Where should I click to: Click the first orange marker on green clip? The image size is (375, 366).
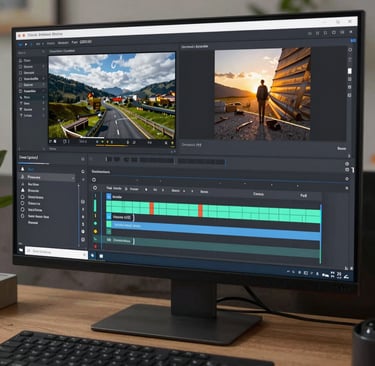pyautogui.click(x=152, y=208)
